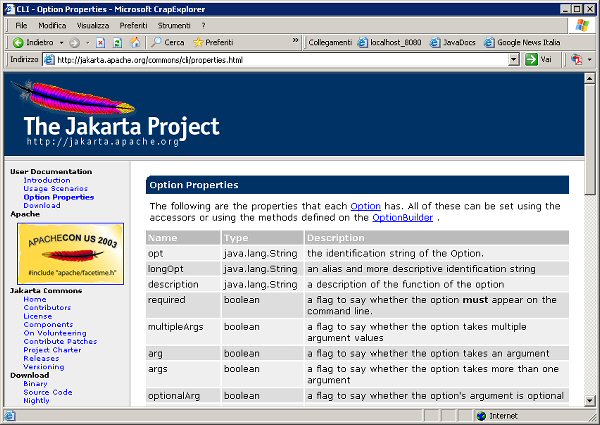This screenshot has height=425, width=600.
Task: Go to the Home page icon
Action: [135, 42]
